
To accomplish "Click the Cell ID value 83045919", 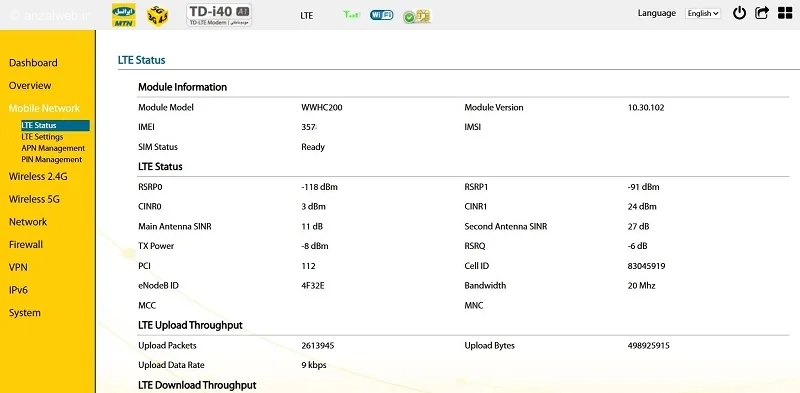I will point(646,266).
